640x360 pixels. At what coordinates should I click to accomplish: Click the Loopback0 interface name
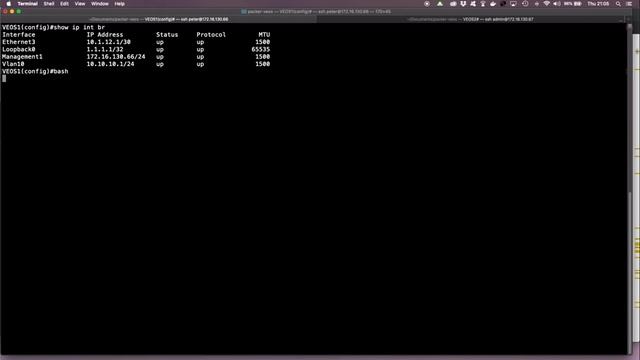pos(19,49)
